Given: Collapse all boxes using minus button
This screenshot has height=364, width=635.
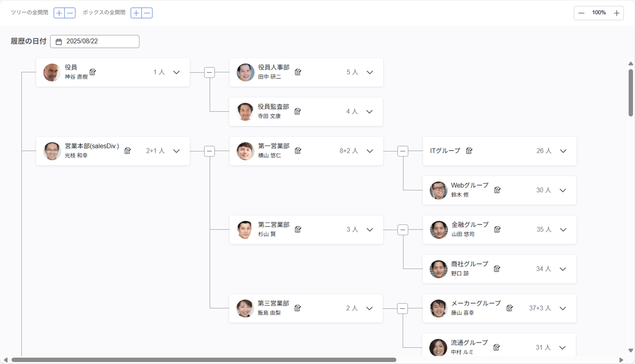Looking at the screenshot, I should (x=147, y=13).
